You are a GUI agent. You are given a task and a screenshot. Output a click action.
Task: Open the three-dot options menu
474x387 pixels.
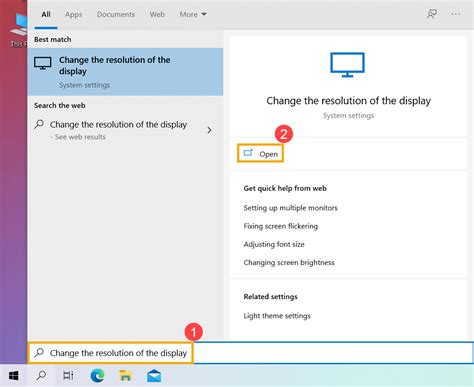[x=456, y=14]
